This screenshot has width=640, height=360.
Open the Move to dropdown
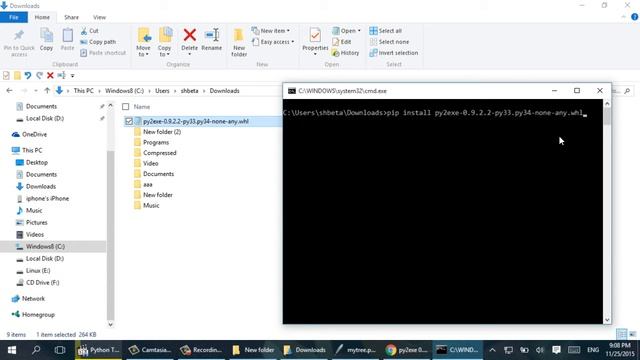tap(143, 43)
